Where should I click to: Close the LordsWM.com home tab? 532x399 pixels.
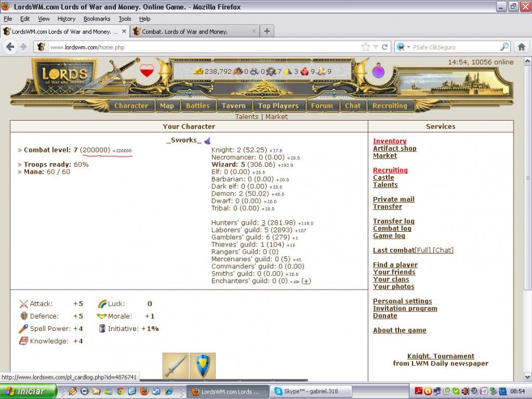[x=124, y=31]
